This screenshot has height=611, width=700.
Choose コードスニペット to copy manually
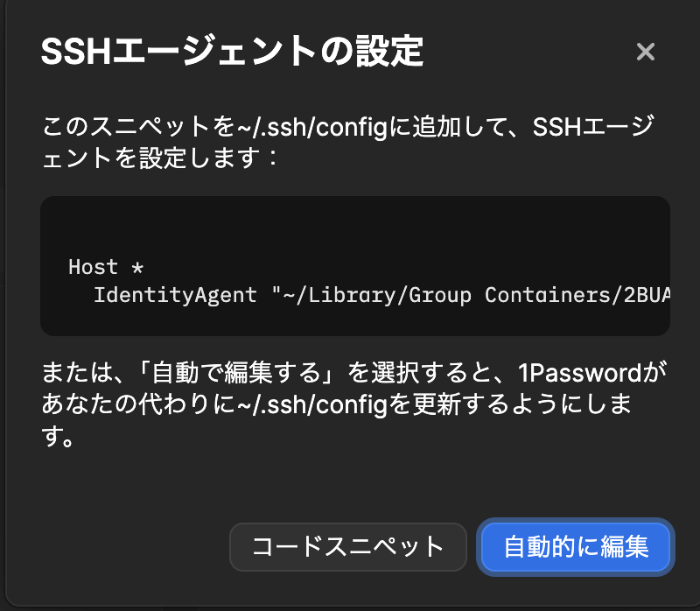[347, 547]
